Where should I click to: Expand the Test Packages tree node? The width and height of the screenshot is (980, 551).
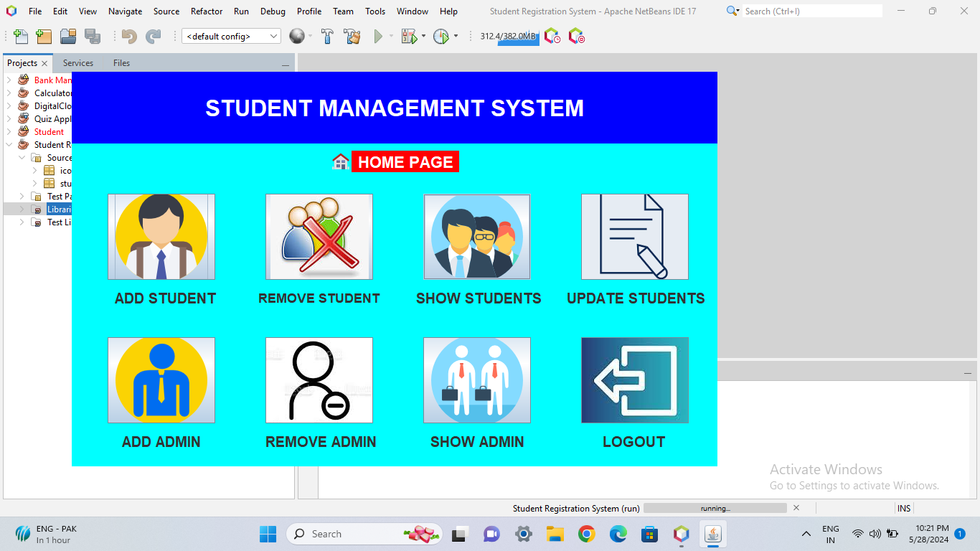[x=22, y=197]
